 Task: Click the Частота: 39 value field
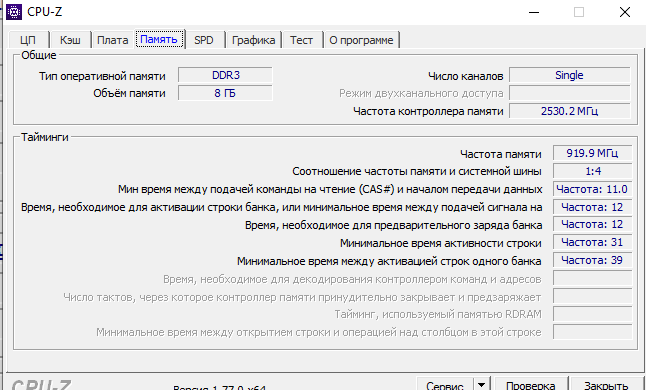coord(592,260)
